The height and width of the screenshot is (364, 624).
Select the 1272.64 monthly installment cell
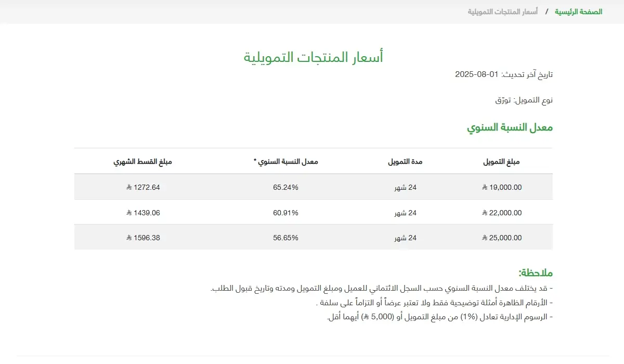143,188
